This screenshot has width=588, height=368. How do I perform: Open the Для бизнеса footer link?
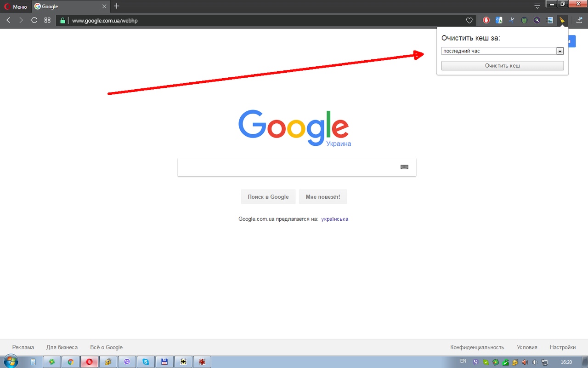click(62, 347)
